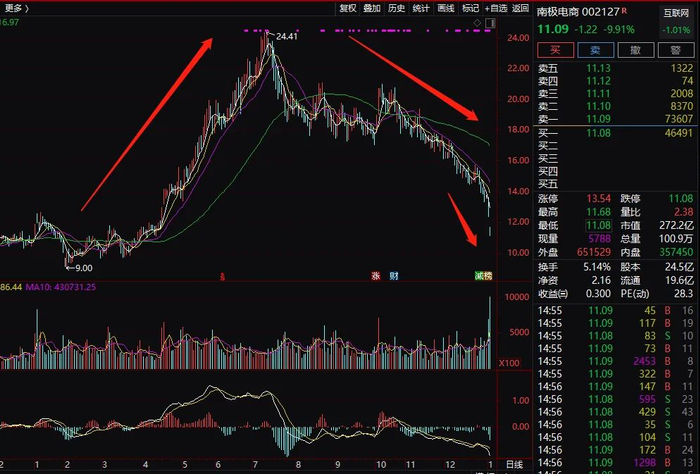This screenshot has height=474, width=700.
Task: Open the 财 financial report marker
Action: (393, 276)
